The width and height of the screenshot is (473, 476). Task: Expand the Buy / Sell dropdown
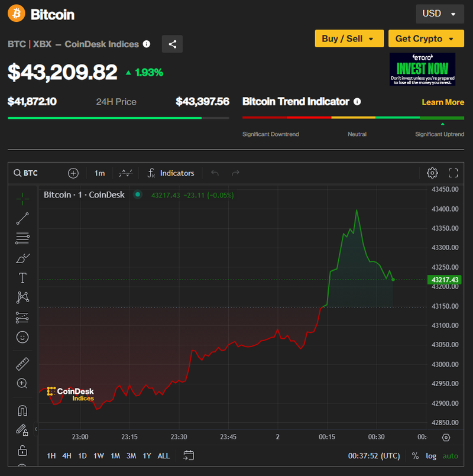pyautogui.click(x=349, y=38)
